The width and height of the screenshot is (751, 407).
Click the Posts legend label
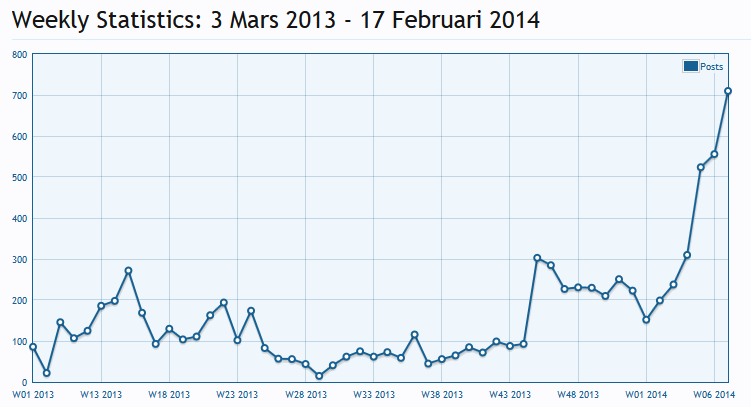[x=711, y=66]
